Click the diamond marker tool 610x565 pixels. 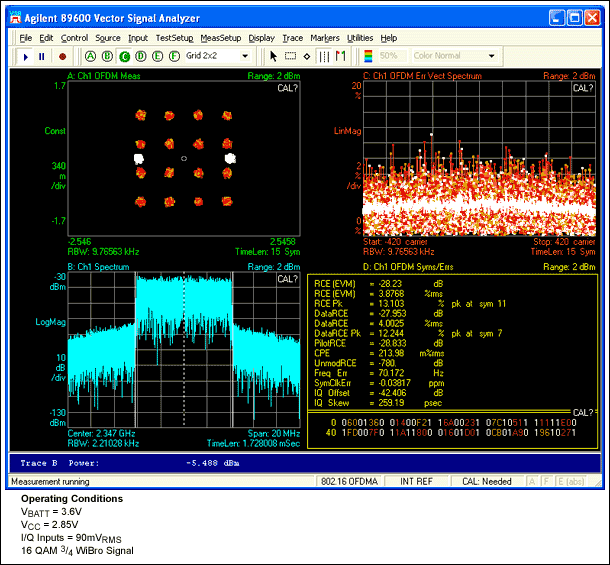coord(307,56)
